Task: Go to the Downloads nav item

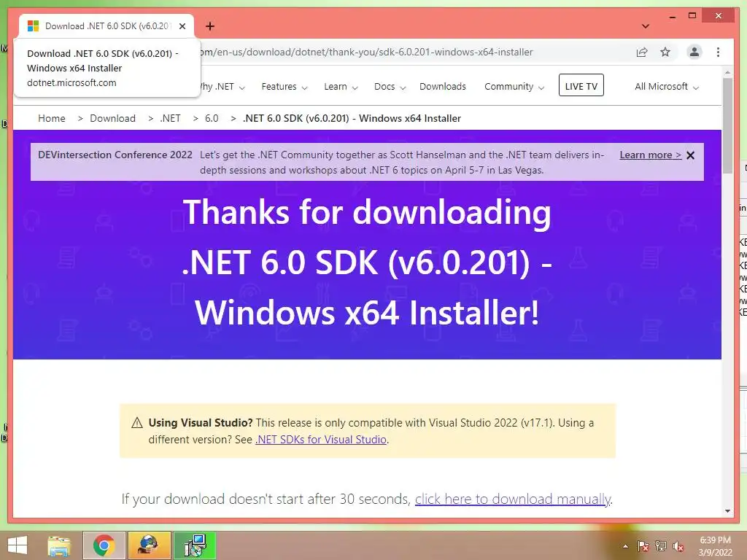Action: pos(443,87)
